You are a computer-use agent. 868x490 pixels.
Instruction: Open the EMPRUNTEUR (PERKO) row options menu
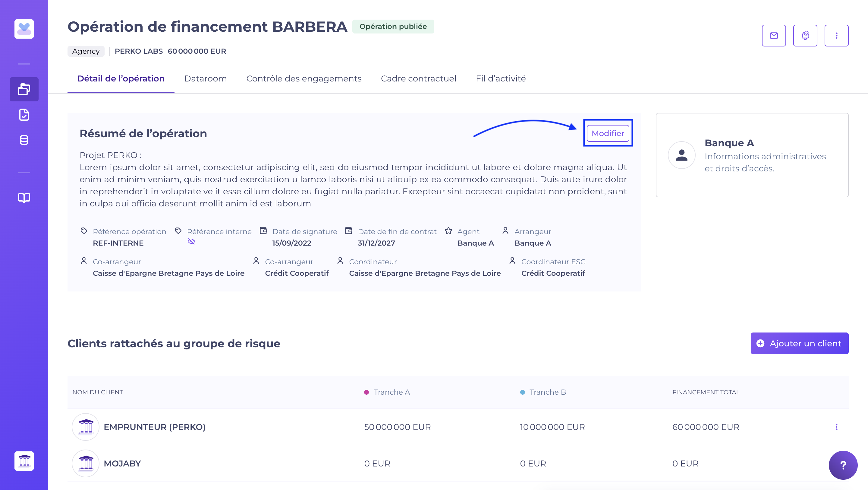click(x=836, y=427)
